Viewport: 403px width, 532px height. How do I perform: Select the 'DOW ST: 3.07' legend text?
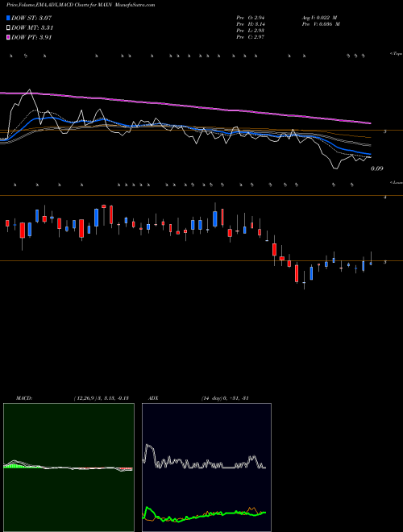click(31, 18)
